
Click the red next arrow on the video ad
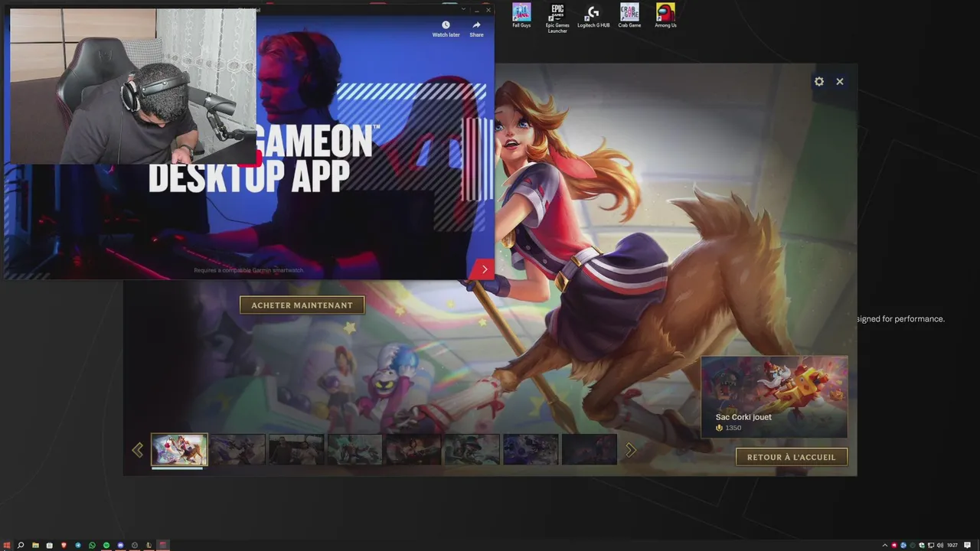[x=484, y=269]
